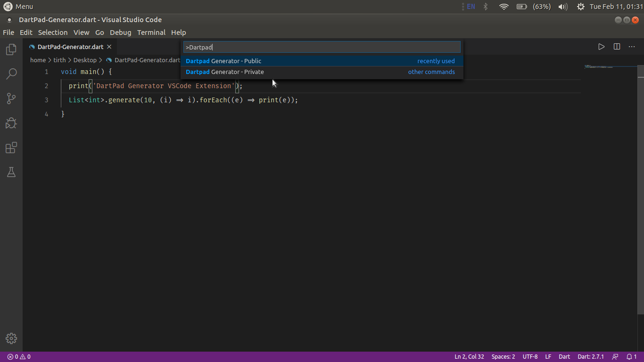Open the Debug view bug icon
This screenshot has height=362, width=644.
(x=11, y=123)
